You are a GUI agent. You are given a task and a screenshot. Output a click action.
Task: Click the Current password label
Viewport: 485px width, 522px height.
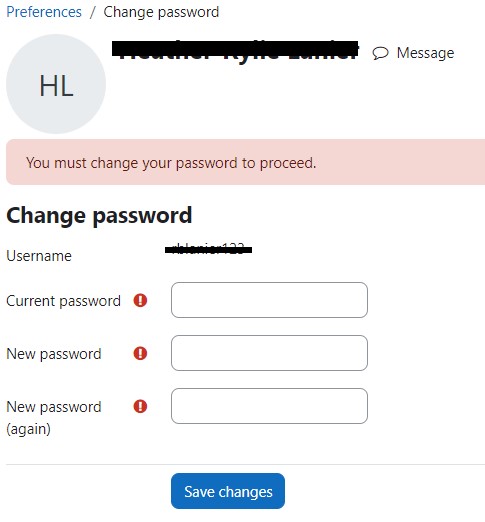tap(63, 301)
